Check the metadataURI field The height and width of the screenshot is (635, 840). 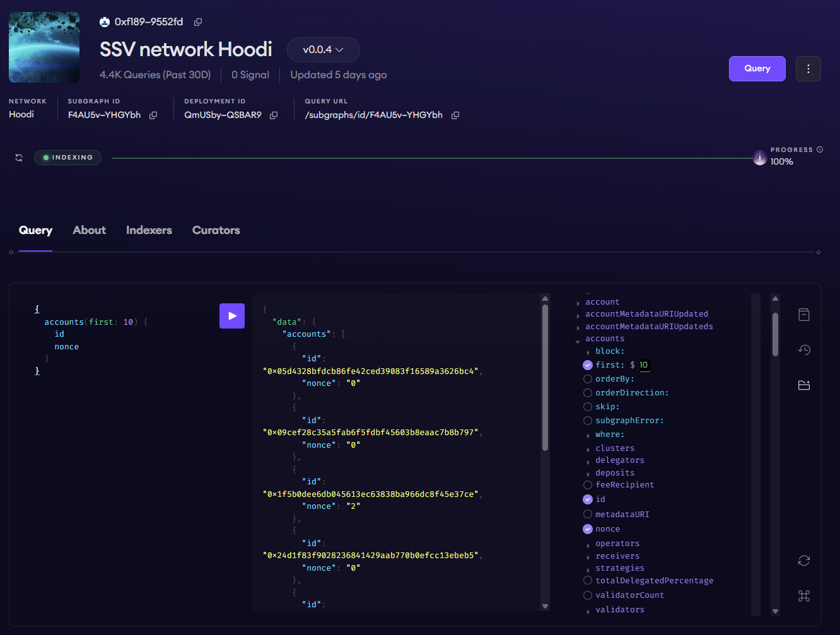pos(588,515)
